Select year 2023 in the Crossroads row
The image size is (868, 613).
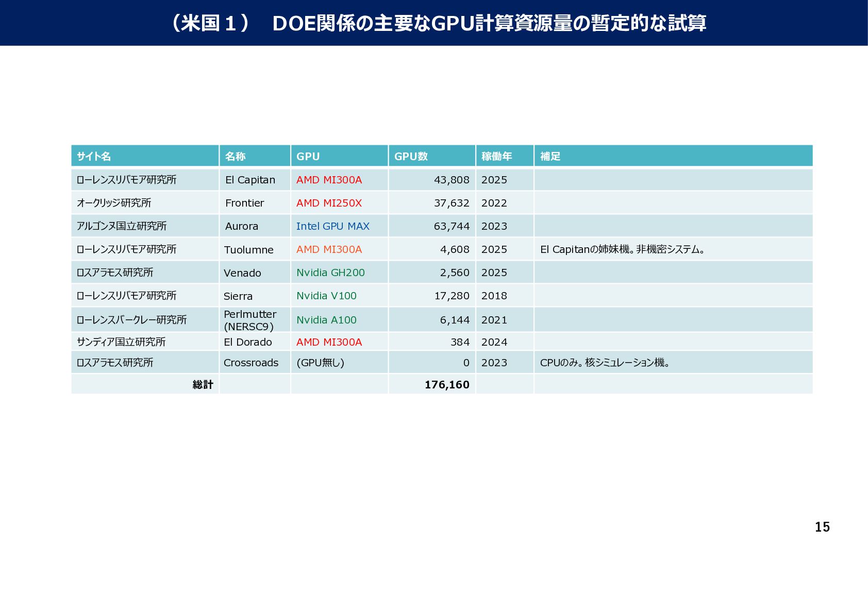coord(494,363)
